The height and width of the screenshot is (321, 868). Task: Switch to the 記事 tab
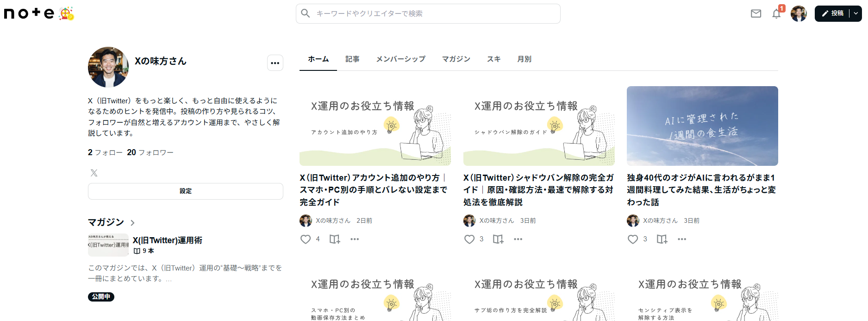(x=352, y=59)
